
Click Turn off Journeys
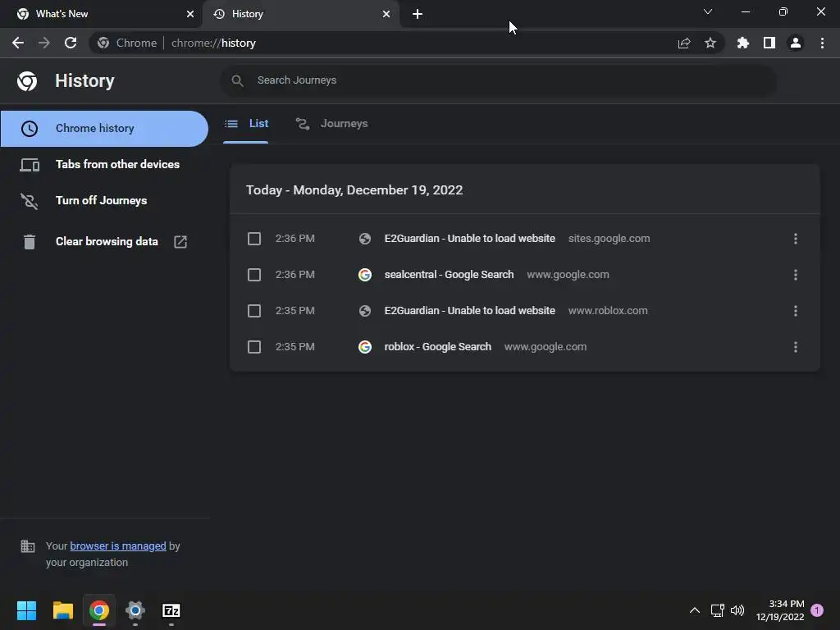coord(104,200)
